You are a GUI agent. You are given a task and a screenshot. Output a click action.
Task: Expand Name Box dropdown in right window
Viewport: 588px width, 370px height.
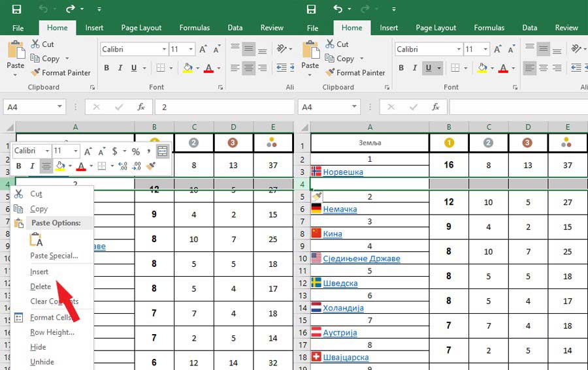(x=354, y=107)
